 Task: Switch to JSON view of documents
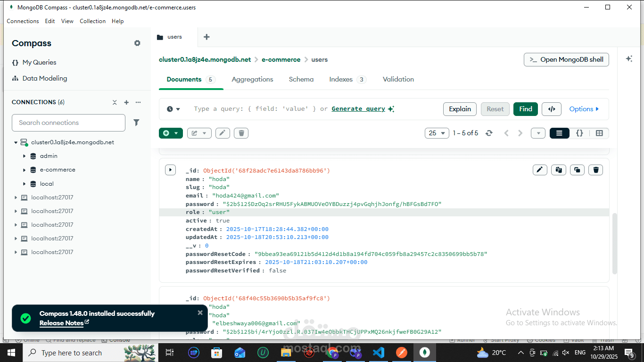579,133
